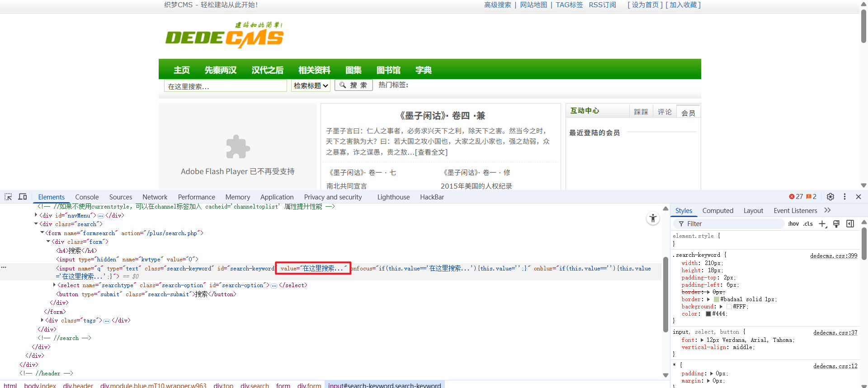Click the red error count badge
The image size is (868, 388).
pyautogui.click(x=796, y=197)
